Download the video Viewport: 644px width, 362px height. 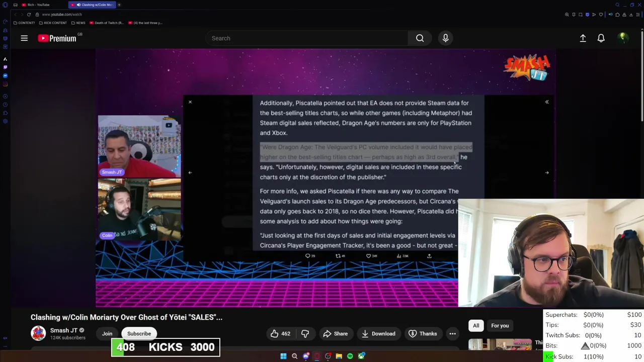(x=378, y=334)
